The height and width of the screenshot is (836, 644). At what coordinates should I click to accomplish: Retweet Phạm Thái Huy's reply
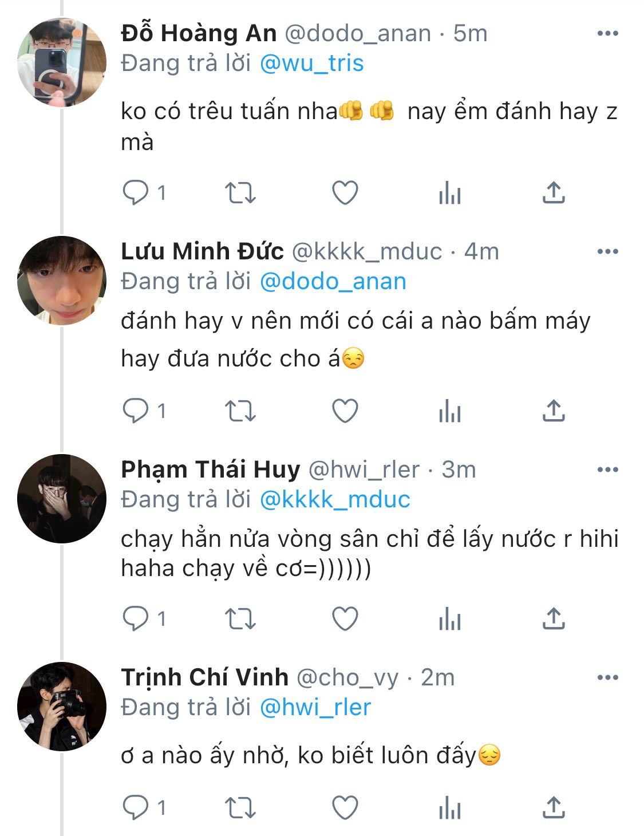pyautogui.click(x=240, y=619)
